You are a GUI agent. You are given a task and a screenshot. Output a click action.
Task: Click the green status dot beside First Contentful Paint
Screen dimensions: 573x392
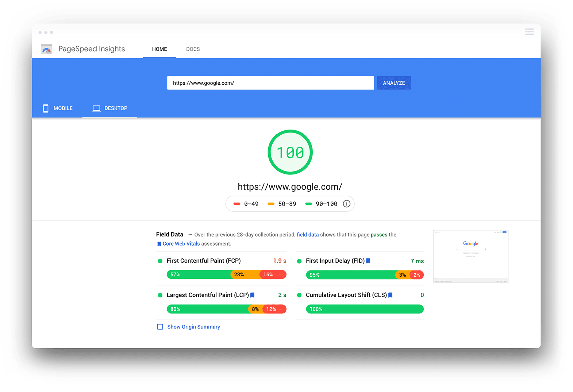(x=160, y=261)
